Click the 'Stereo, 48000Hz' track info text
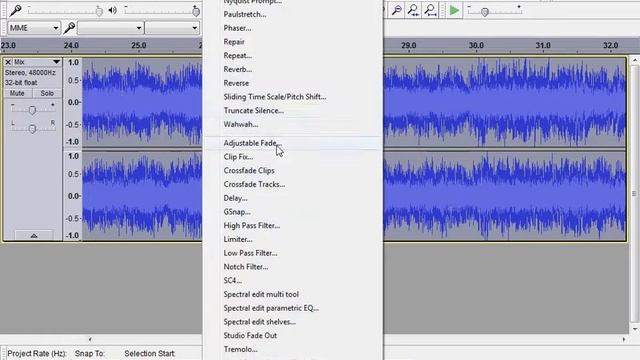The image size is (640, 360). click(30, 73)
